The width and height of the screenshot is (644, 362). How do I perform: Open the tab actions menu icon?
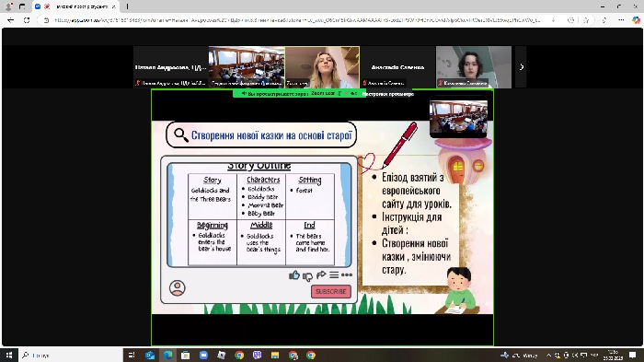tap(22, 6)
